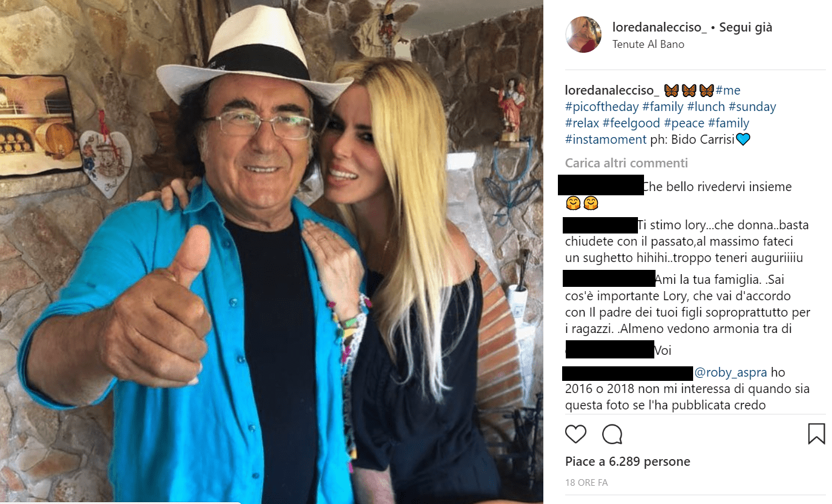832x504 pixels.
Task: Open the loredanalecciso_ username in header
Action: (x=660, y=28)
